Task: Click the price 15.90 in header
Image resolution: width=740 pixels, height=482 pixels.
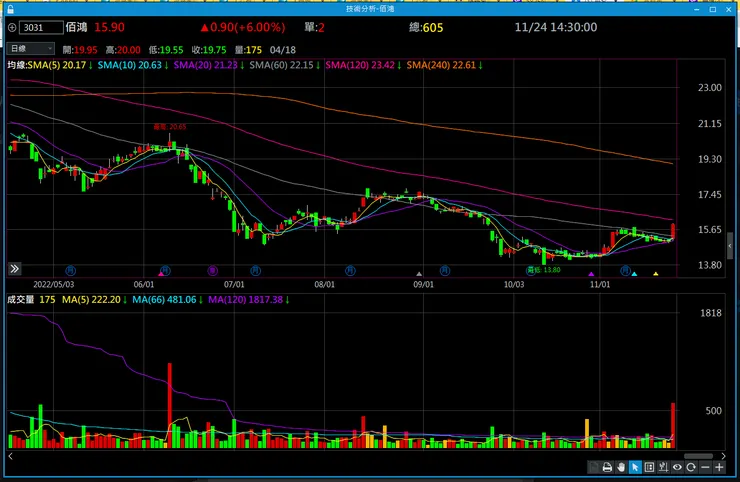Action: (x=109, y=27)
